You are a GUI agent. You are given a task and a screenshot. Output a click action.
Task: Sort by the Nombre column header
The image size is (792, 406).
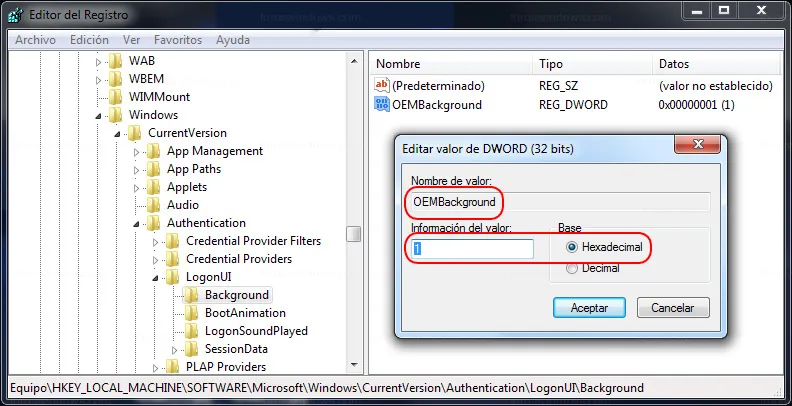click(x=452, y=64)
